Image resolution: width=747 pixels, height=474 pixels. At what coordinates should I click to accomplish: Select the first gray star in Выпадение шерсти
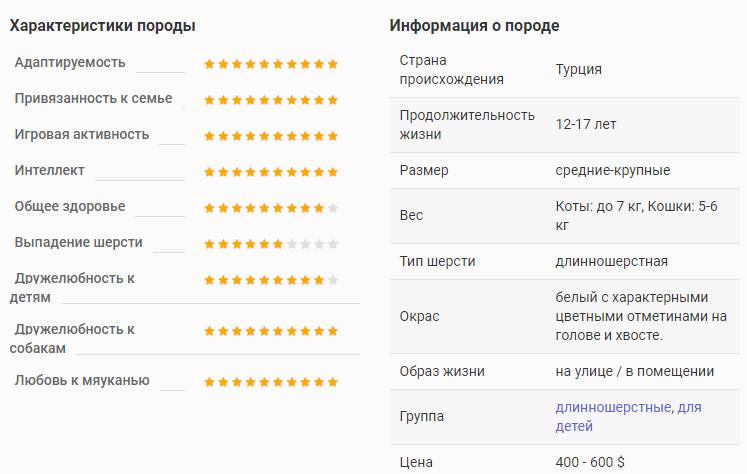coord(292,244)
